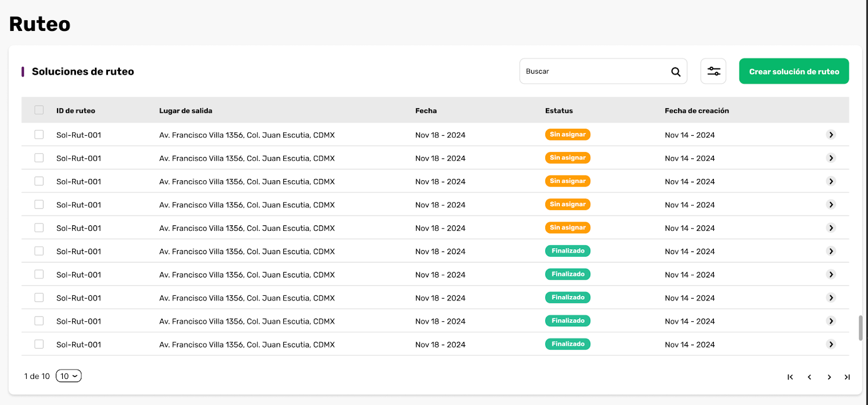Go to the previous page arrow
This screenshot has width=868, height=405.
809,377
